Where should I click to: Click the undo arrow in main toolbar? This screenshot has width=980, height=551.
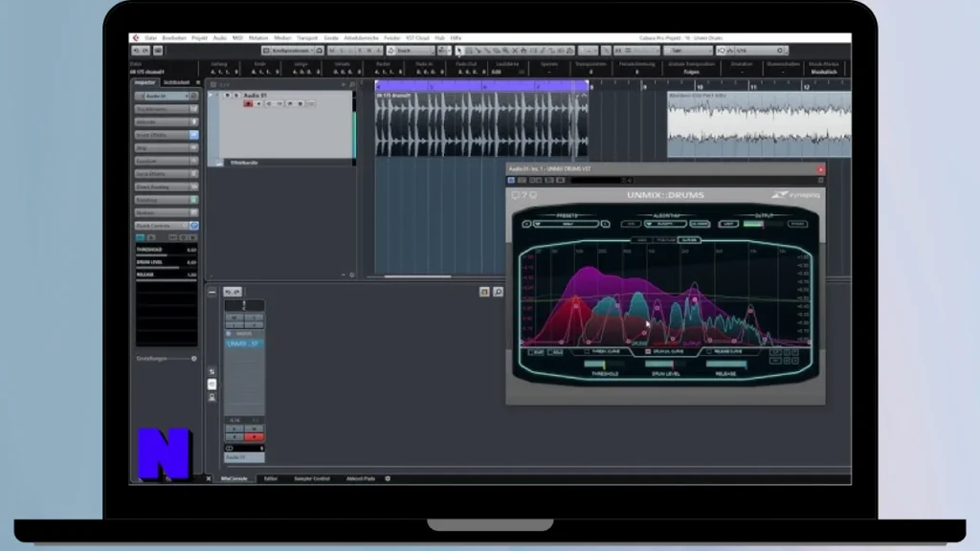pos(136,51)
